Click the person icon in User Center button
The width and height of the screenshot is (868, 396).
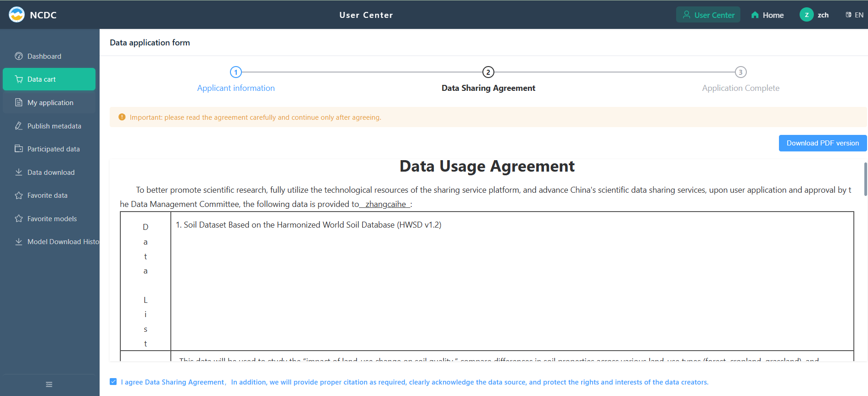[687, 15]
